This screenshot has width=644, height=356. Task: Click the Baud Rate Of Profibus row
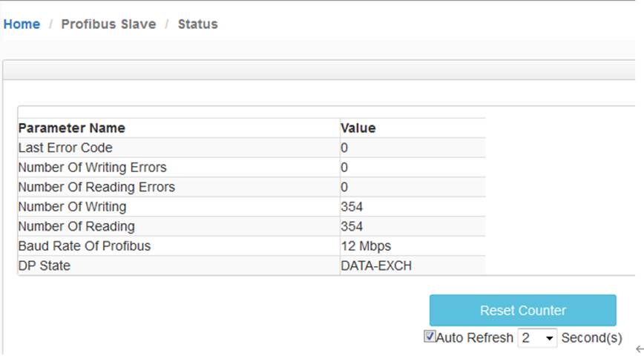click(252, 246)
